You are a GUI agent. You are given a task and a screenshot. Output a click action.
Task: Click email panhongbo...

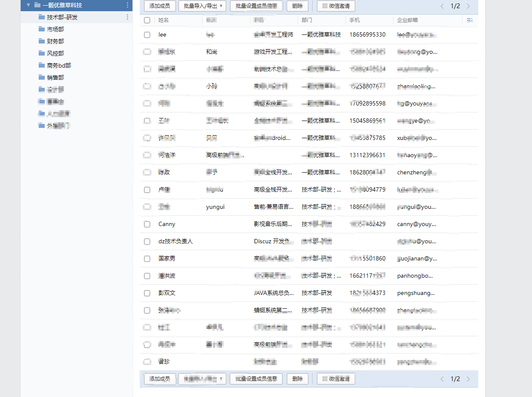pyautogui.click(x=415, y=276)
